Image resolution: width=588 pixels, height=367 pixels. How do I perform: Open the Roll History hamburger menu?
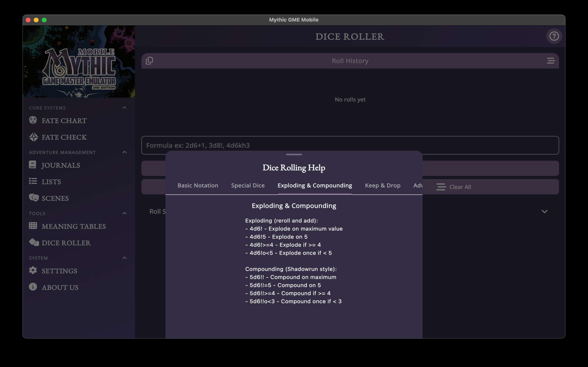click(x=551, y=61)
